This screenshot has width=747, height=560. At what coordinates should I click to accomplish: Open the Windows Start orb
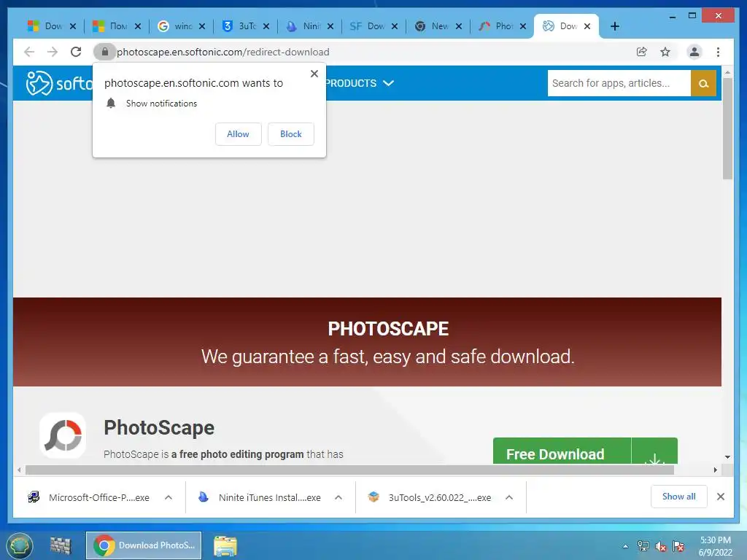point(20,545)
